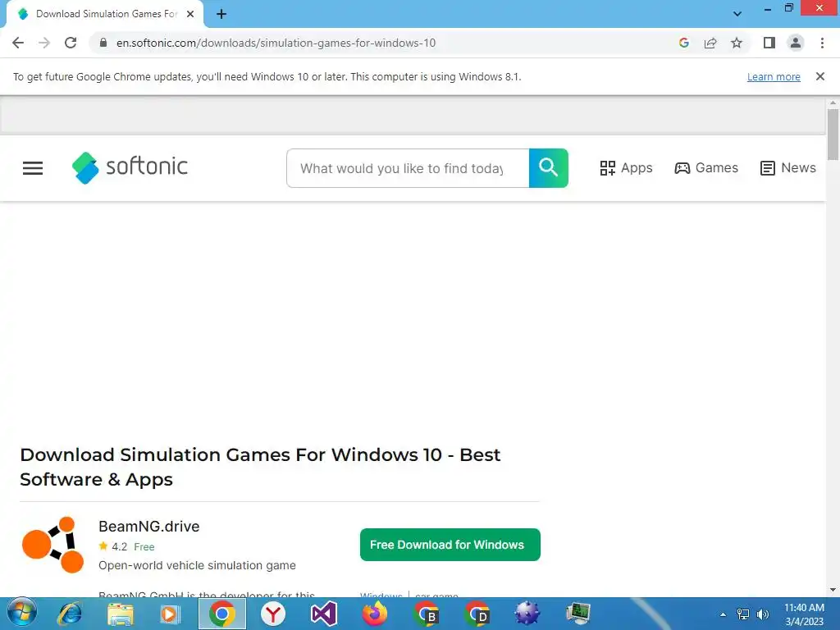
Task: Click the scrollbar down arrow
Action: tap(833, 591)
